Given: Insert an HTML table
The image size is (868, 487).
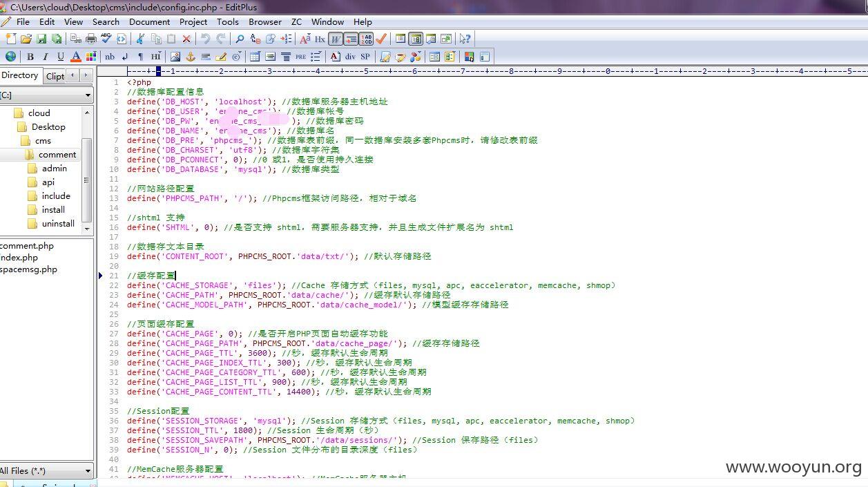Looking at the screenshot, I should (x=255, y=57).
